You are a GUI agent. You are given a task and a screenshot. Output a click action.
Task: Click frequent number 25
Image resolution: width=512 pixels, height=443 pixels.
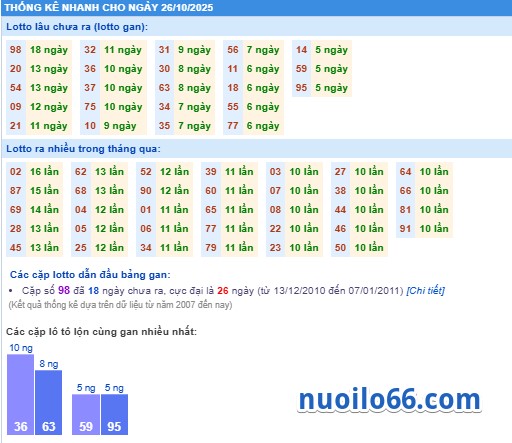(x=81, y=248)
